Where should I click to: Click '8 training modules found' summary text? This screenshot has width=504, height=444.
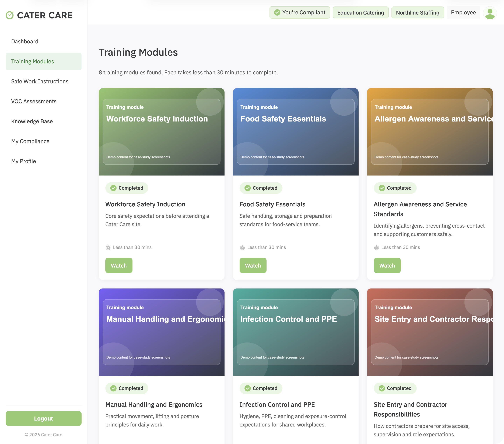[x=188, y=72]
